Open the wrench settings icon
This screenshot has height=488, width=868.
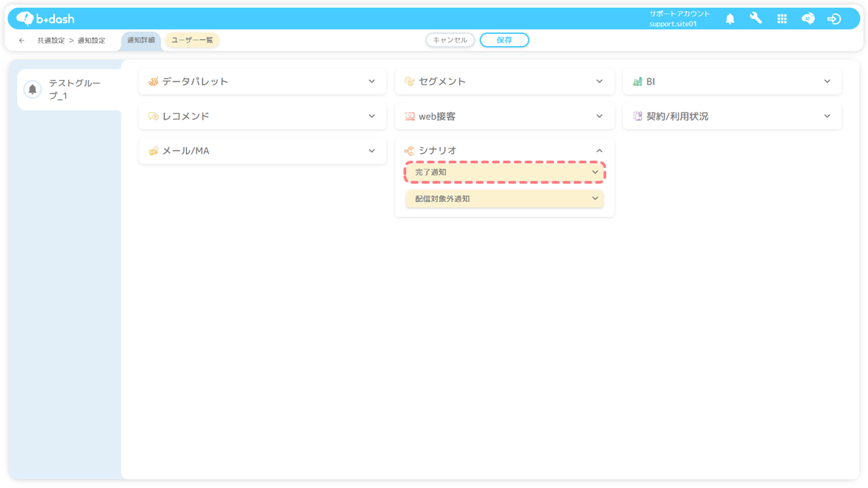pos(755,19)
